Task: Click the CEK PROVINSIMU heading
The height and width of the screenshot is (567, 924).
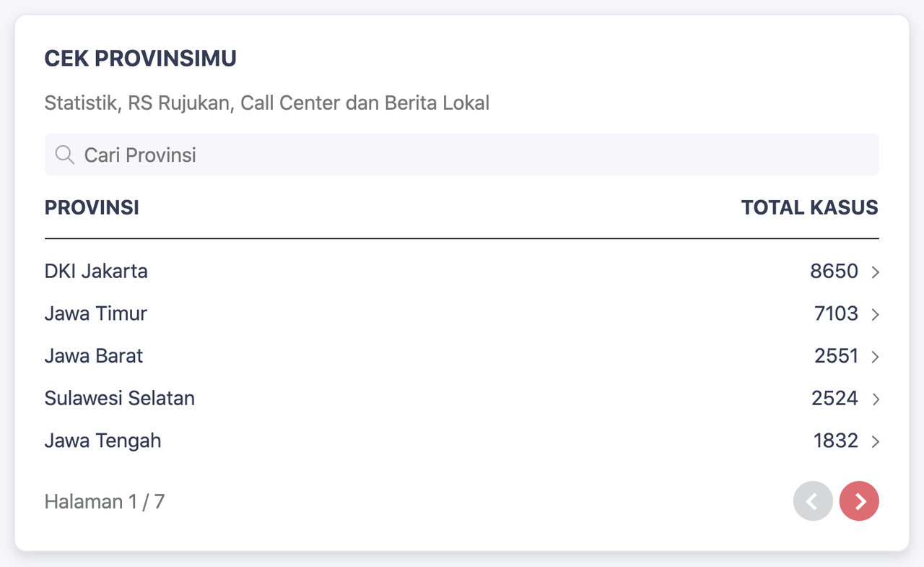Action: click(141, 59)
